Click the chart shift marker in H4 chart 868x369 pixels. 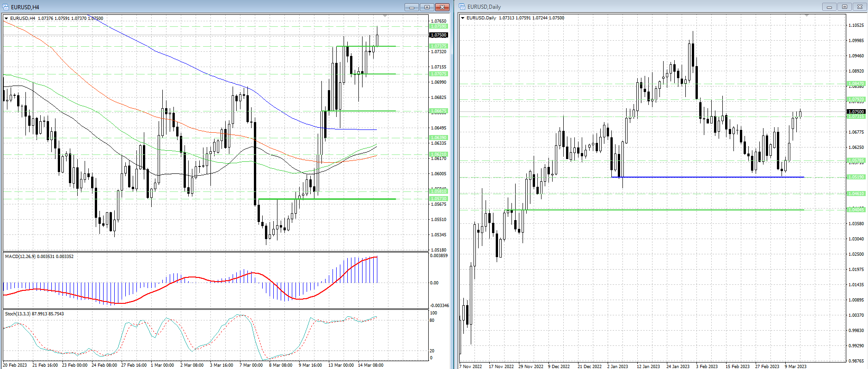click(x=385, y=17)
